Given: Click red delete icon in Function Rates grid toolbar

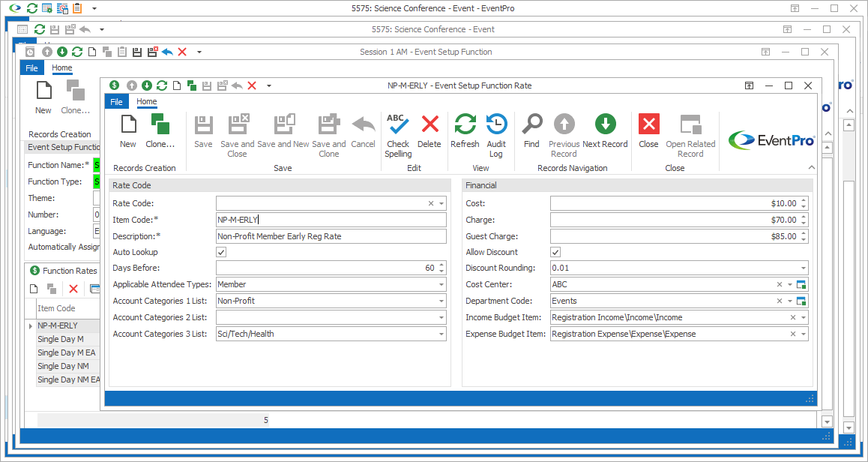Looking at the screenshot, I should (x=73, y=289).
